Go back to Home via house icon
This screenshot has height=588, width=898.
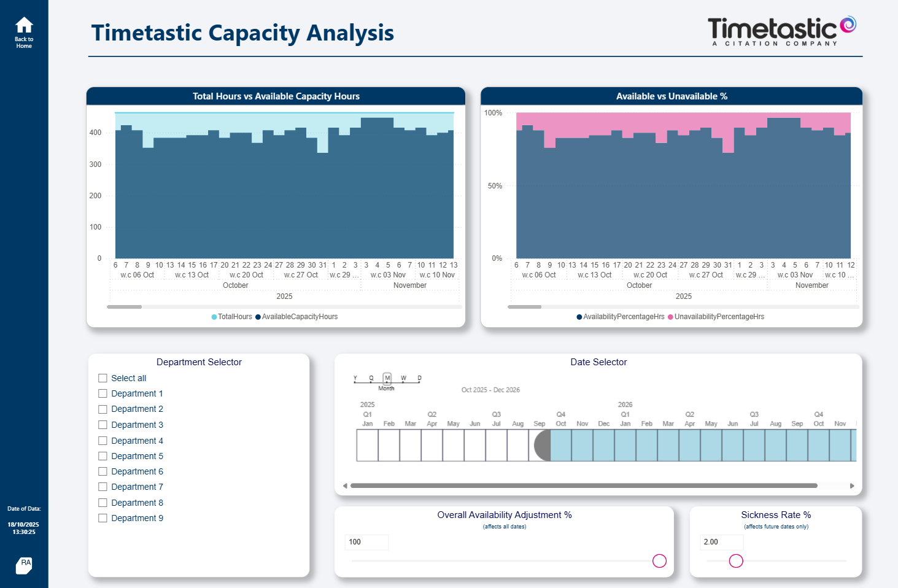(x=24, y=25)
